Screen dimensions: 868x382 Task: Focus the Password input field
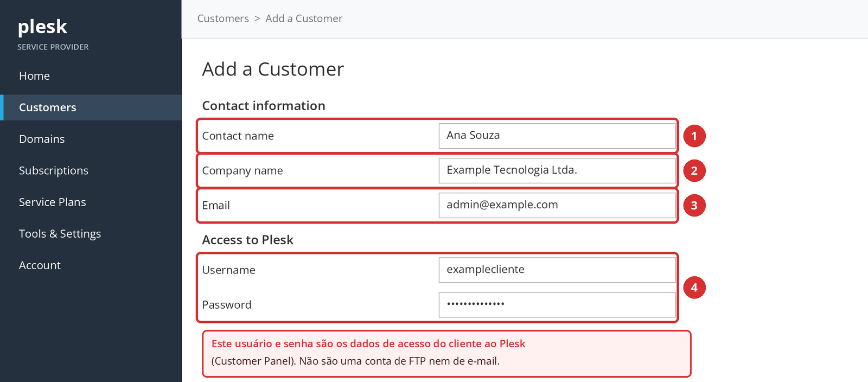point(557,304)
